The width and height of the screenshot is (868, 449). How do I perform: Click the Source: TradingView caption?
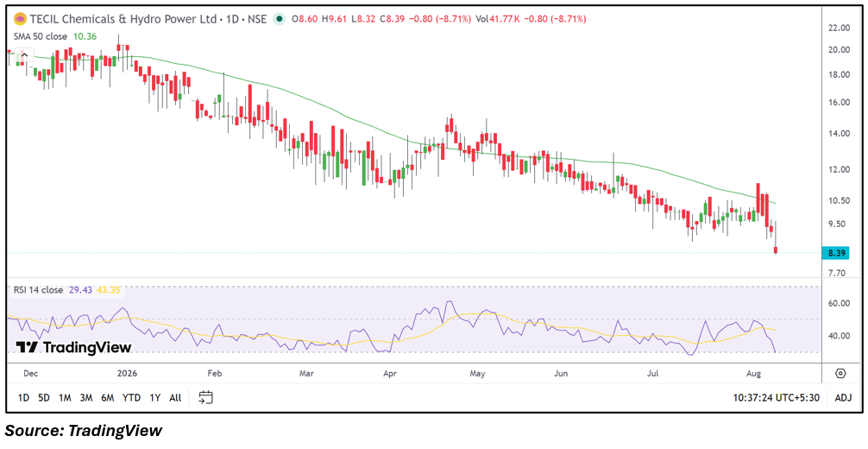pyautogui.click(x=85, y=430)
